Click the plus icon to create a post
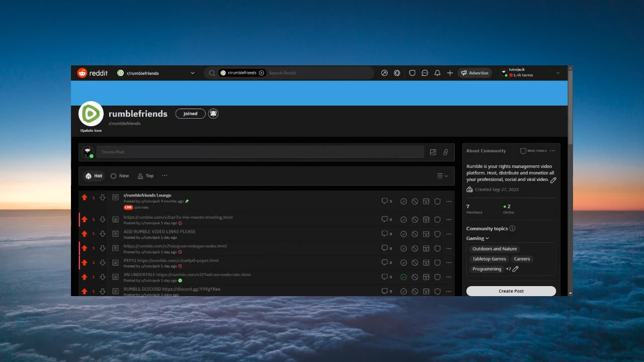This screenshot has width=644, height=362. pyautogui.click(x=450, y=73)
